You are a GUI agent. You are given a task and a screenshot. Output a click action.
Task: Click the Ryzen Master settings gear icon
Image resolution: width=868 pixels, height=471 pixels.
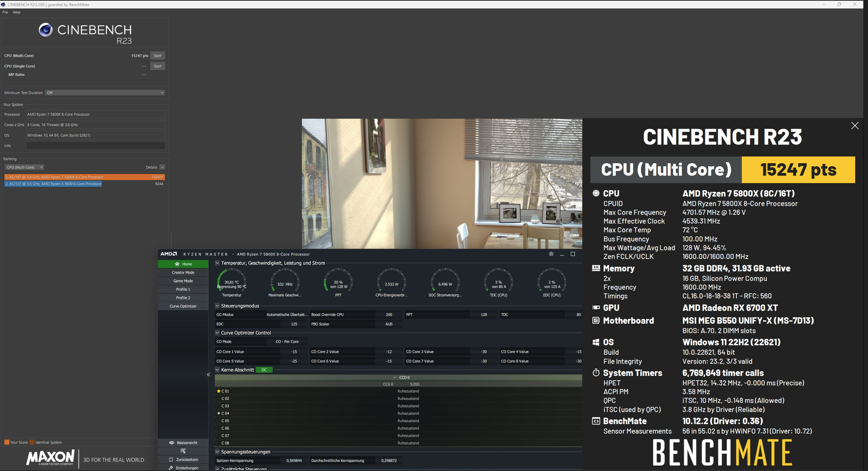point(551,254)
